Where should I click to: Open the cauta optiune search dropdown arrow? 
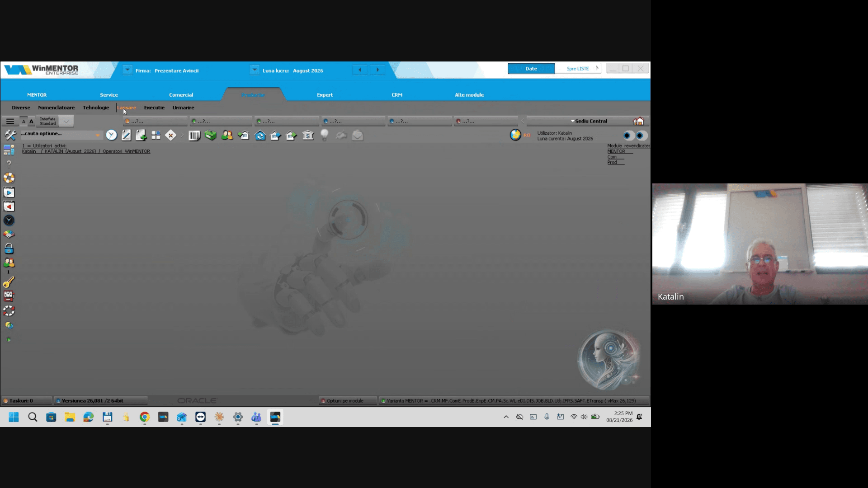pyautogui.click(x=98, y=135)
